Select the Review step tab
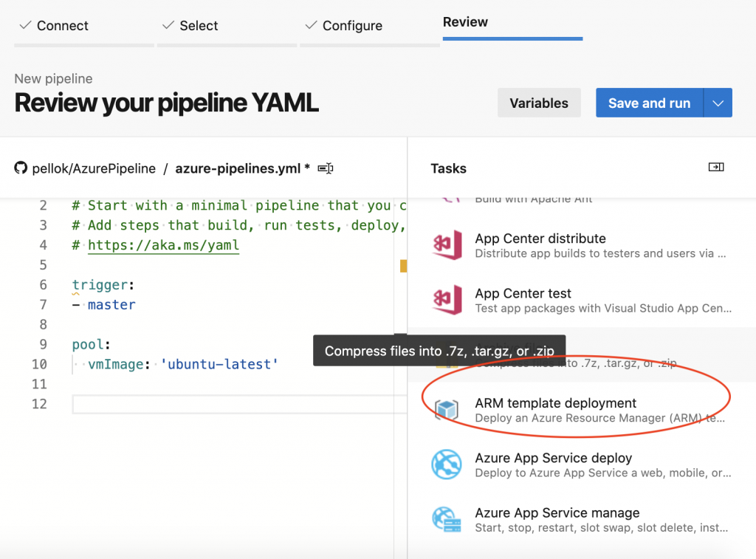 [x=465, y=22]
